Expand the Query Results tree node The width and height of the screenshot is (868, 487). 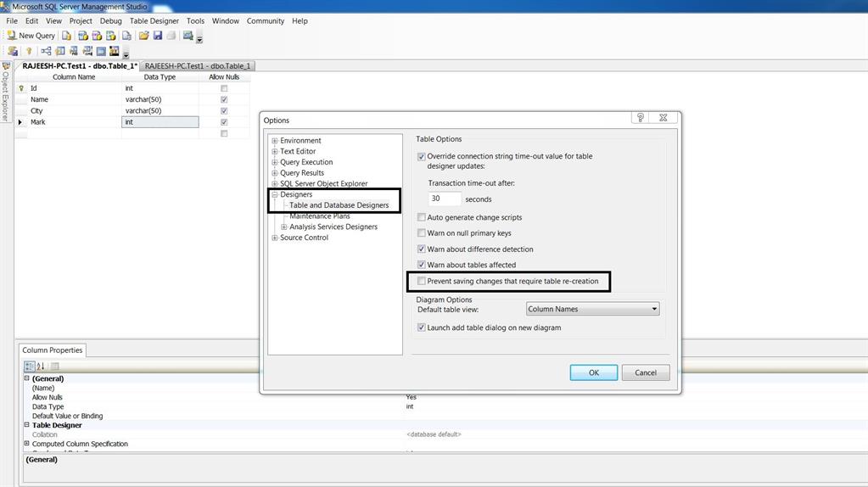click(x=275, y=173)
